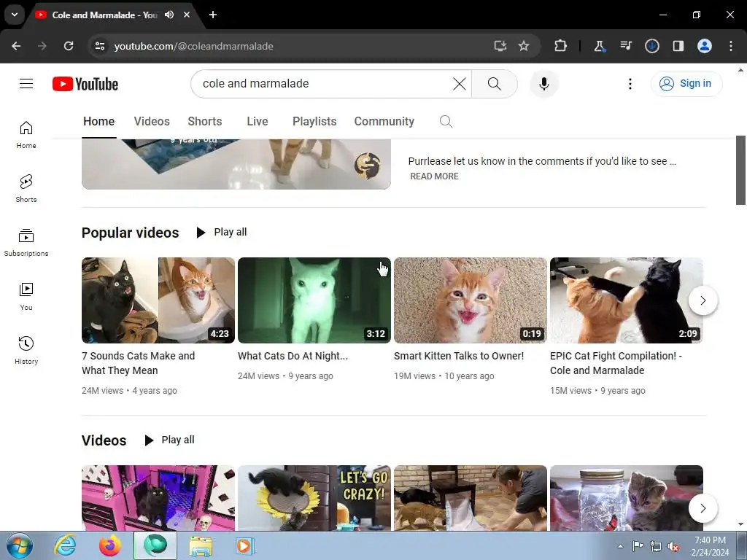Click the page vertical scrollbar thumb
Viewport: 747px width, 560px height.
[x=741, y=170]
